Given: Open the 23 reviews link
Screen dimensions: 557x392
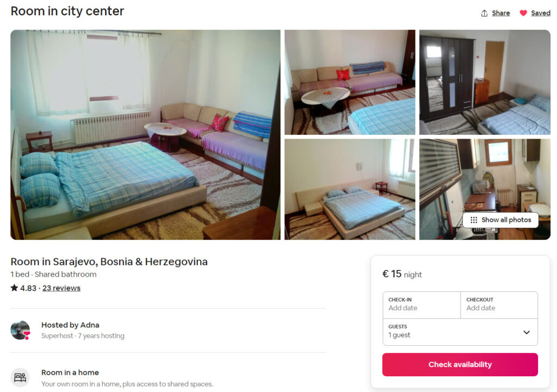Looking at the screenshot, I should coord(61,288).
